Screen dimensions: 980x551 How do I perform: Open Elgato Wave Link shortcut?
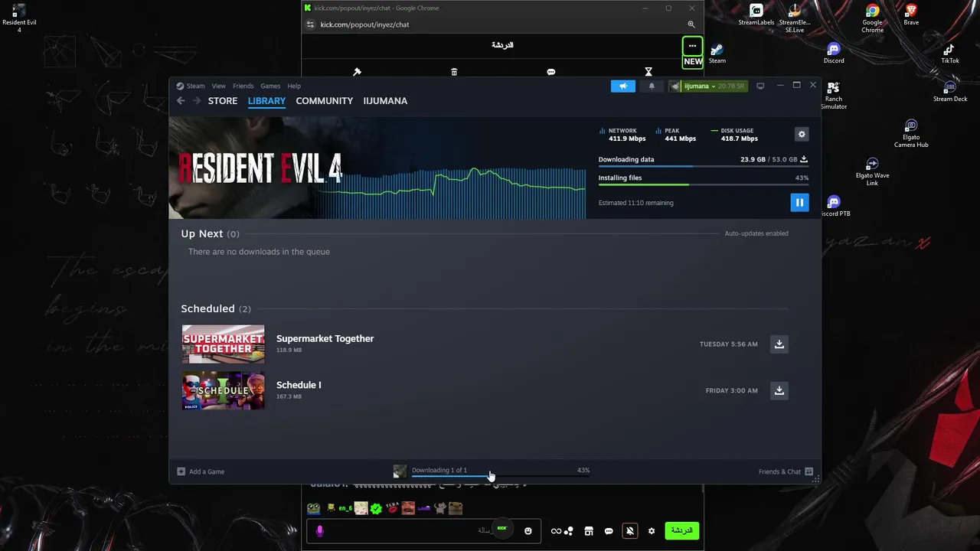click(x=872, y=171)
